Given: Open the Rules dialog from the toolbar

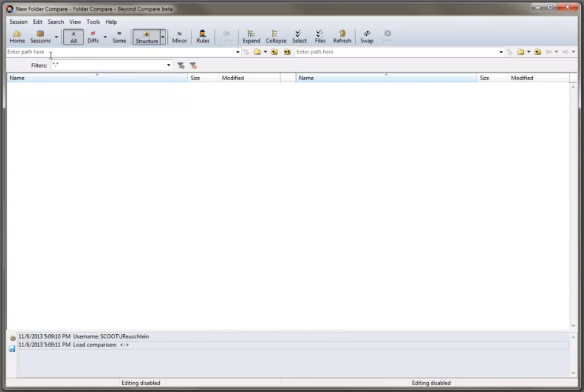Looking at the screenshot, I should (x=203, y=35).
